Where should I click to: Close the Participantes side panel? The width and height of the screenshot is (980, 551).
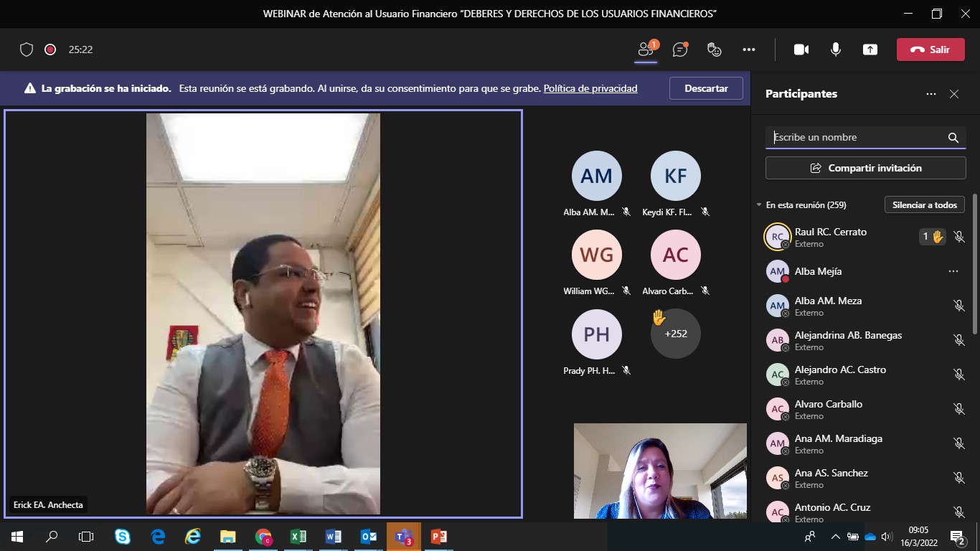(954, 94)
